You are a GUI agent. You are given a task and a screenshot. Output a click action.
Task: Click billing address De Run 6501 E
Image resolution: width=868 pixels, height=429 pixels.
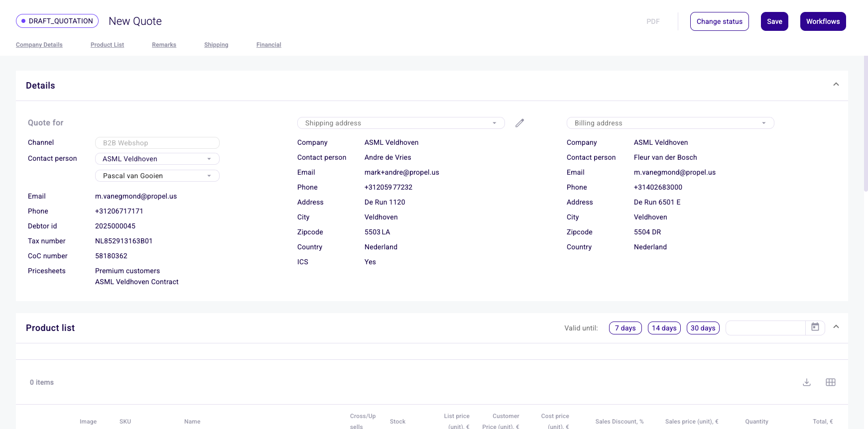[657, 202]
